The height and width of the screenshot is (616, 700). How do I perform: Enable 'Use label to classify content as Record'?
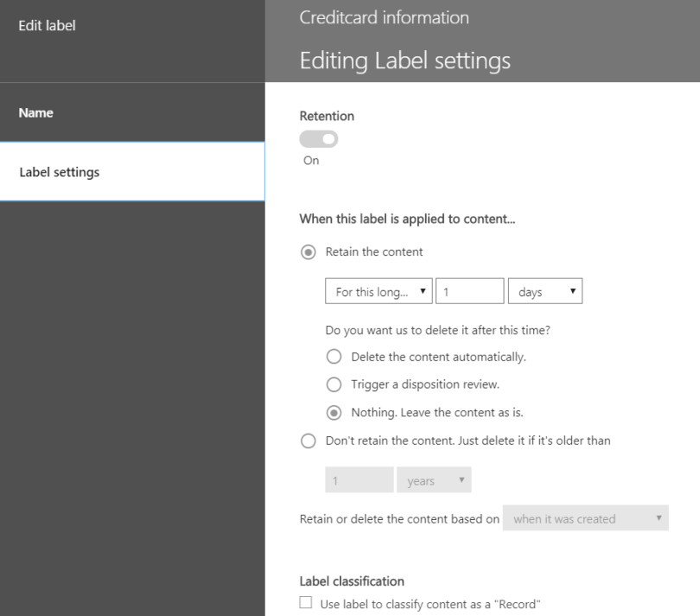tap(304, 603)
